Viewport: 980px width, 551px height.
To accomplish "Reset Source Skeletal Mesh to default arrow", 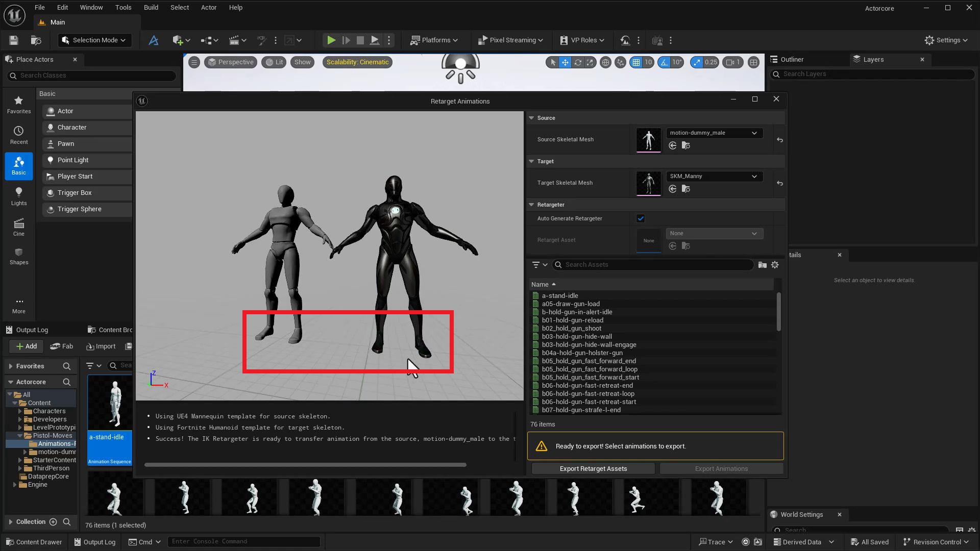I will pyautogui.click(x=780, y=140).
